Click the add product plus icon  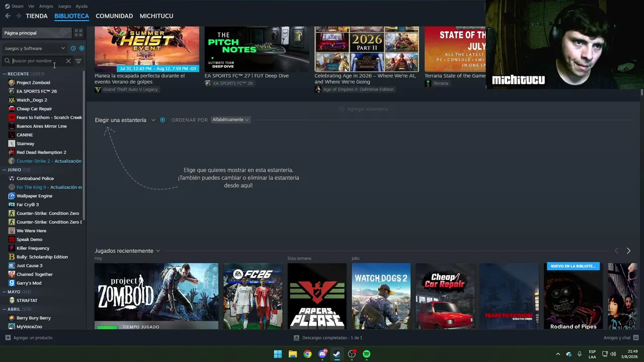[x=8, y=338]
